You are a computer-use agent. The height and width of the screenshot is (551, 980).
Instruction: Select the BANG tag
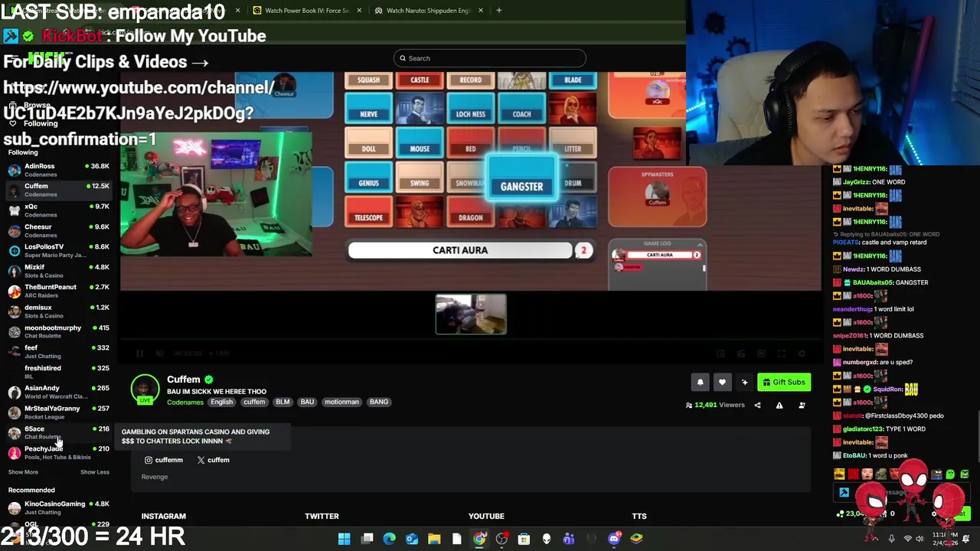pyautogui.click(x=378, y=402)
